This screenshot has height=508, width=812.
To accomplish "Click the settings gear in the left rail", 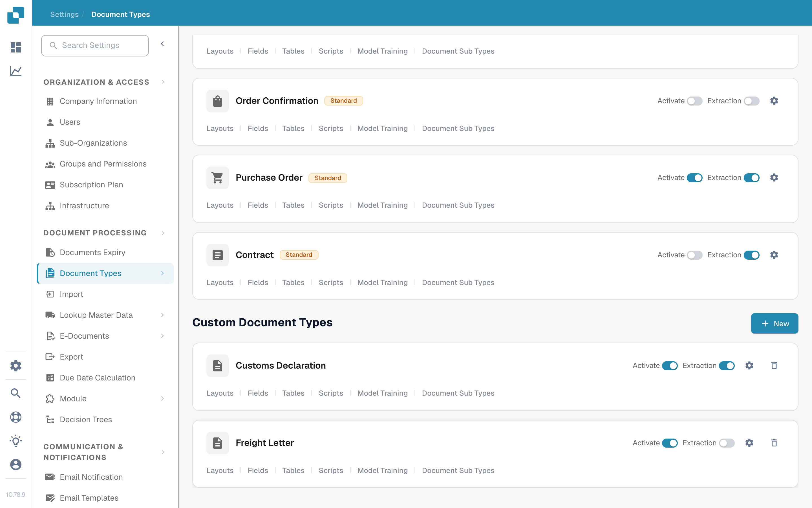I will (16, 365).
